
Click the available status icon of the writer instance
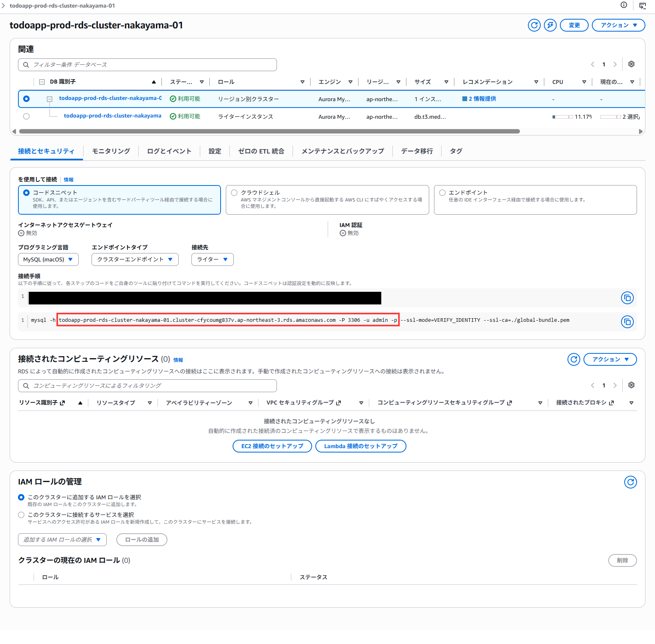[x=173, y=116]
